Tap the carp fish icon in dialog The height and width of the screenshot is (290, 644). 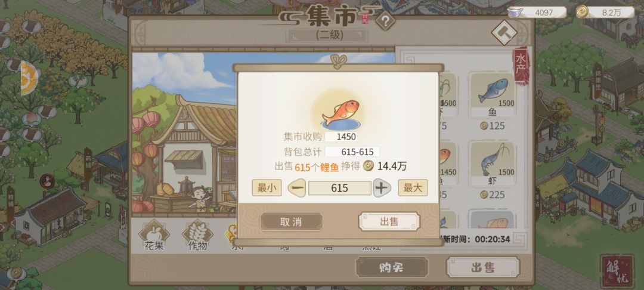coord(339,112)
